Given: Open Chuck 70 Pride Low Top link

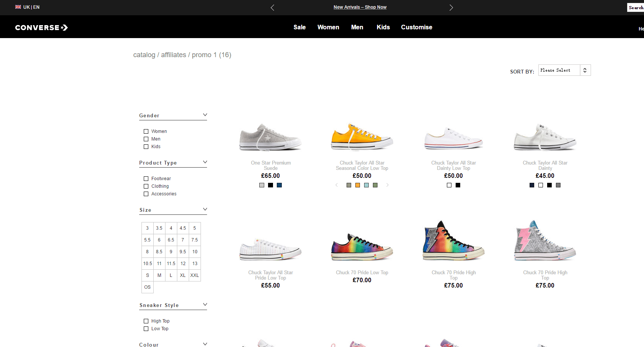Looking at the screenshot, I should pyautogui.click(x=362, y=273).
